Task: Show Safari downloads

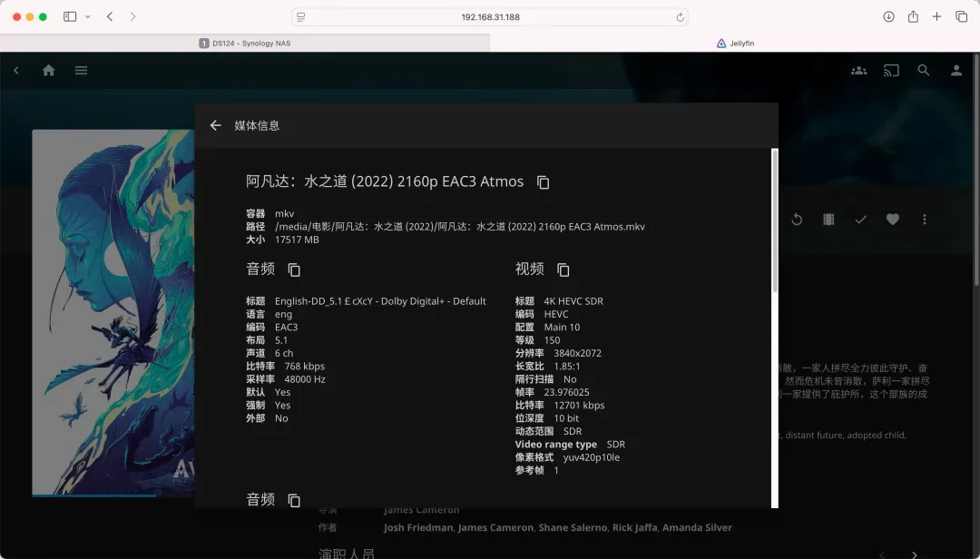Action: pos(888,17)
